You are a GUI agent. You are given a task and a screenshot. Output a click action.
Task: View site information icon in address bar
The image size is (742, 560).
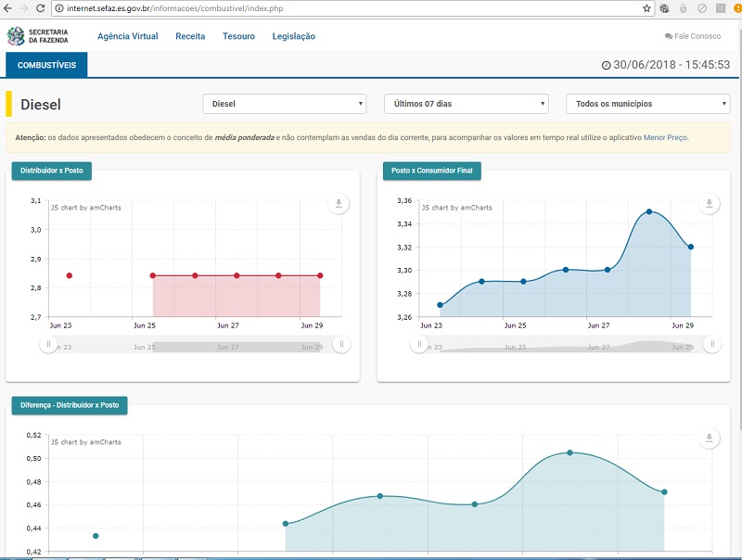pyautogui.click(x=59, y=8)
